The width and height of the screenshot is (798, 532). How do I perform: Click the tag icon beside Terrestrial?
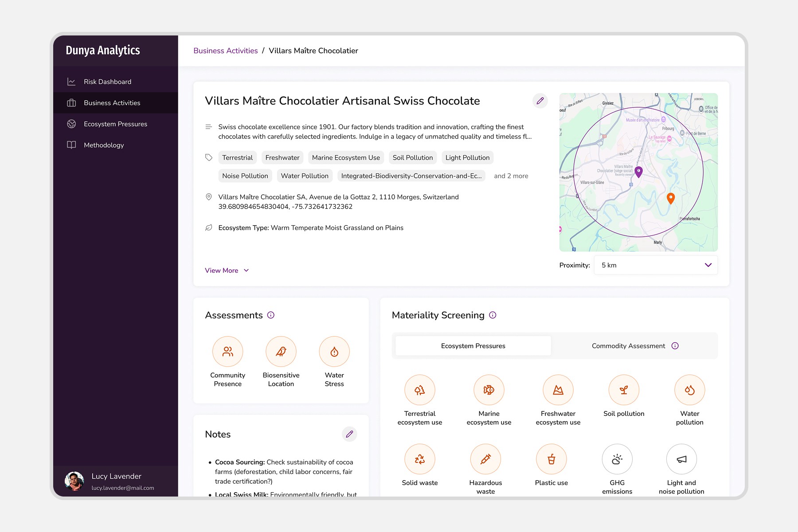[x=209, y=157]
